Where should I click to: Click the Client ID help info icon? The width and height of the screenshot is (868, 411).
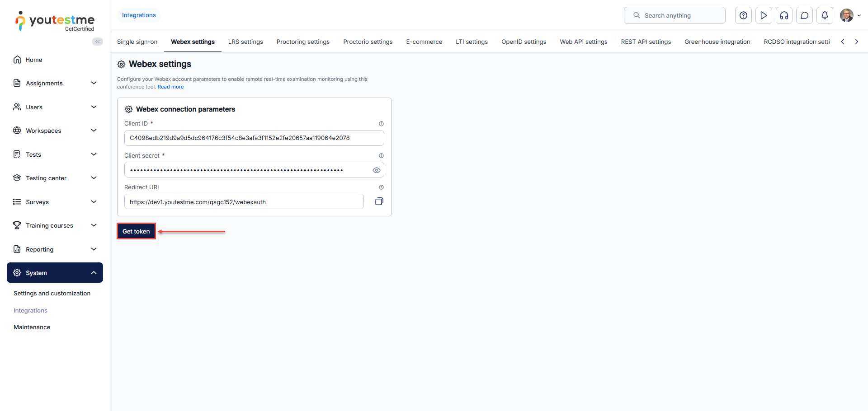(x=381, y=124)
